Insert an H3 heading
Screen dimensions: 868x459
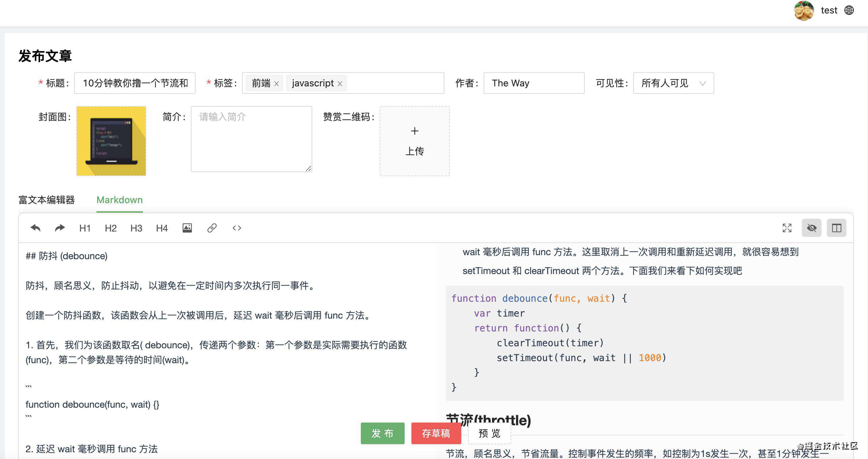[x=136, y=228]
